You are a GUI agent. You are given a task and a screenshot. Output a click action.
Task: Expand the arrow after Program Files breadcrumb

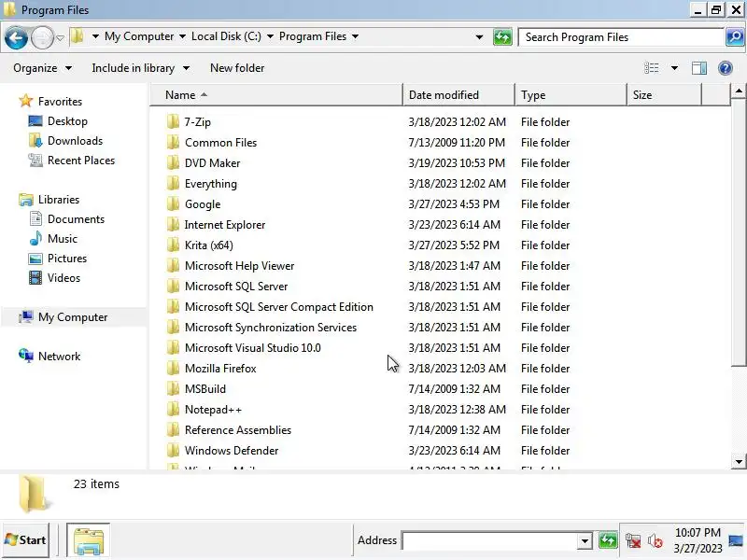[355, 36]
